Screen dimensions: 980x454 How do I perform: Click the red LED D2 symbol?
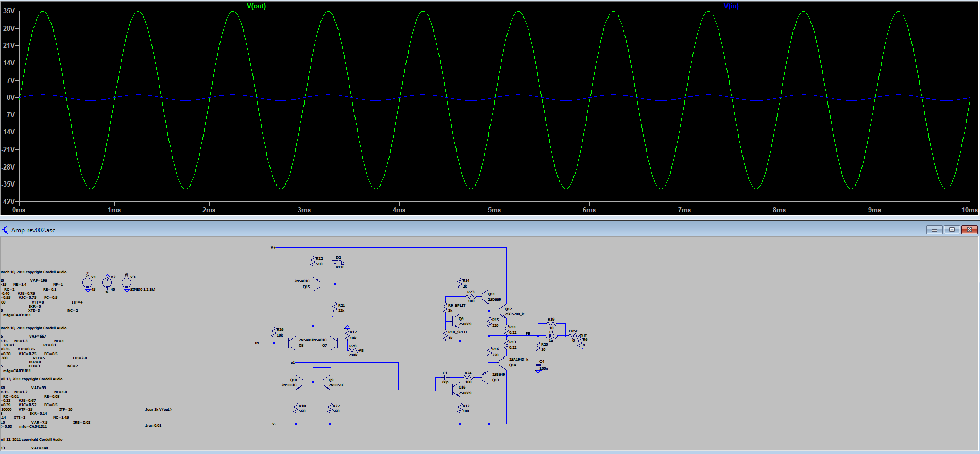pos(335,263)
